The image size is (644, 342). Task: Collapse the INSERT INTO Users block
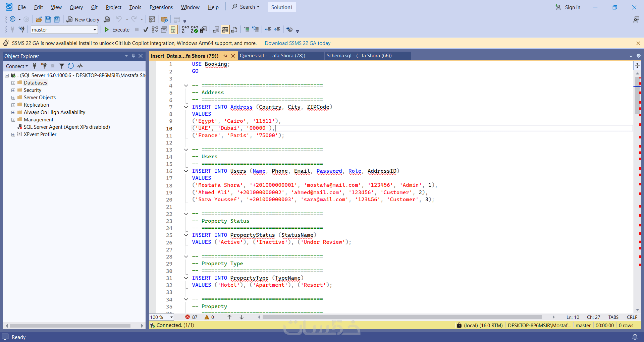point(186,171)
